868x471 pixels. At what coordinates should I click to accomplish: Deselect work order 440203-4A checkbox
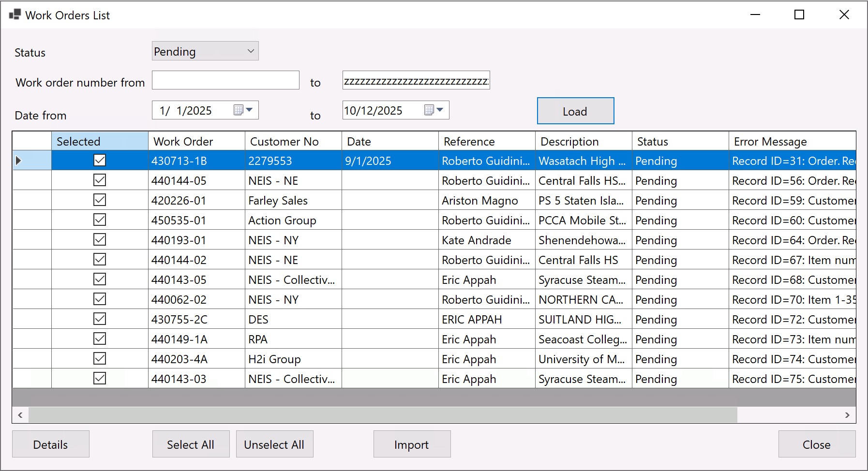tap(100, 359)
